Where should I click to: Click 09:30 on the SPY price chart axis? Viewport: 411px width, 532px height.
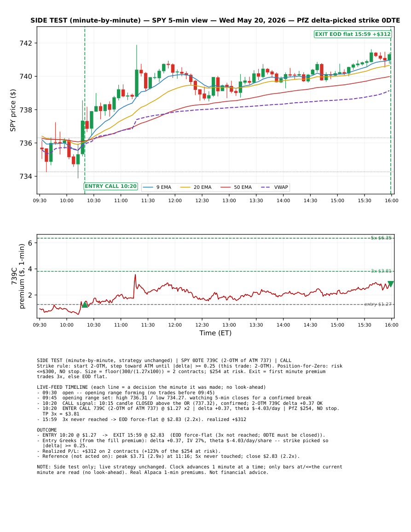40,200
